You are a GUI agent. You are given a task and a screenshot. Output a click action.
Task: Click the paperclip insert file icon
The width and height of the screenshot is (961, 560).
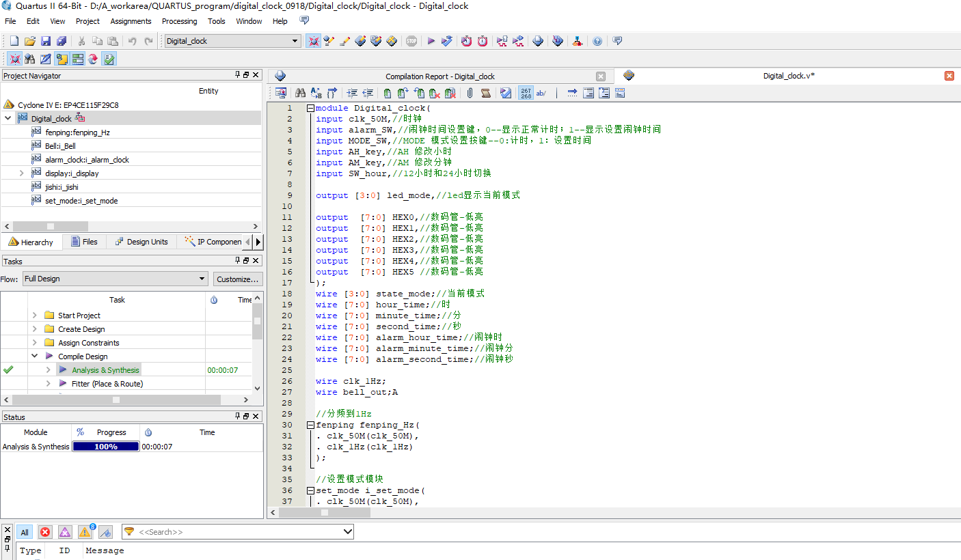tap(470, 93)
